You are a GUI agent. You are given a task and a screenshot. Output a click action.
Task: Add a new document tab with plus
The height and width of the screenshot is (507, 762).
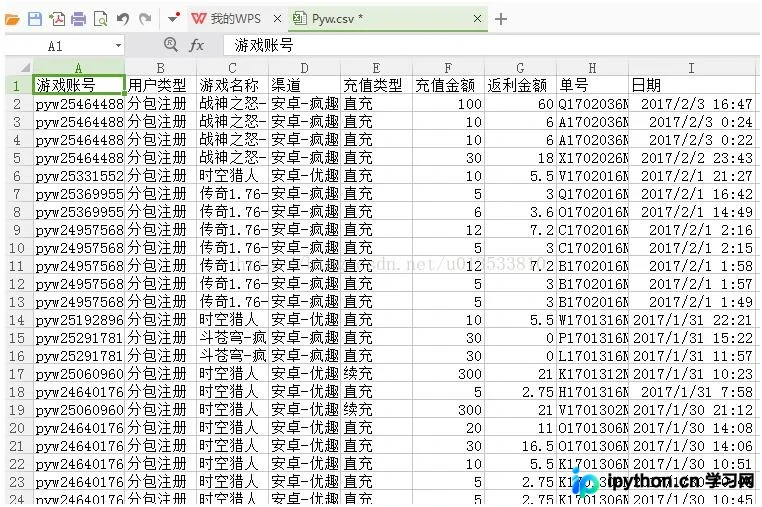pos(501,19)
